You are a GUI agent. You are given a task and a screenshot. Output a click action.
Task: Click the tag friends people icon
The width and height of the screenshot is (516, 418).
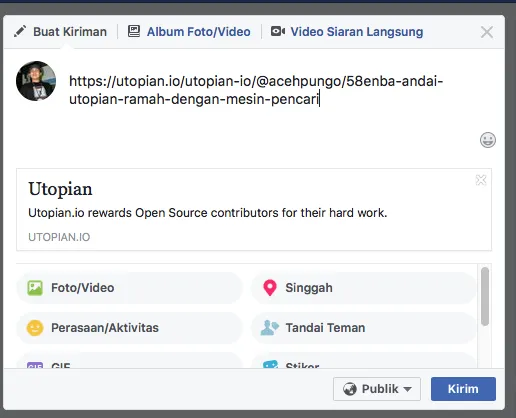pos(270,328)
